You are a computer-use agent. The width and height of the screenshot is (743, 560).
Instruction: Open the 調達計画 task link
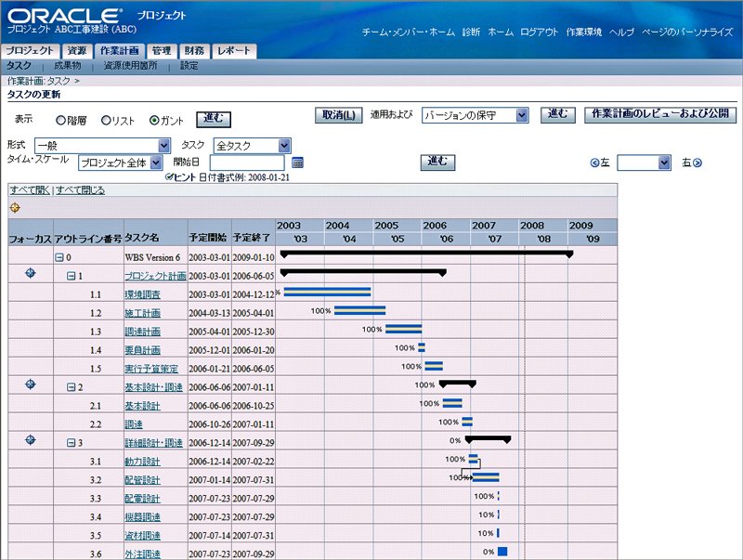[143, 332]
